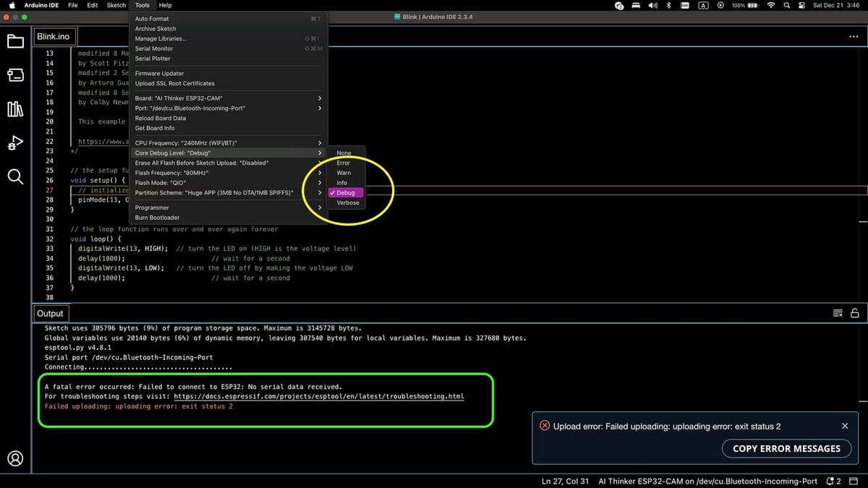Expand the Flash Frequency "80MHz" submenu
Viewport: 868px width, 488px height.
228,174
